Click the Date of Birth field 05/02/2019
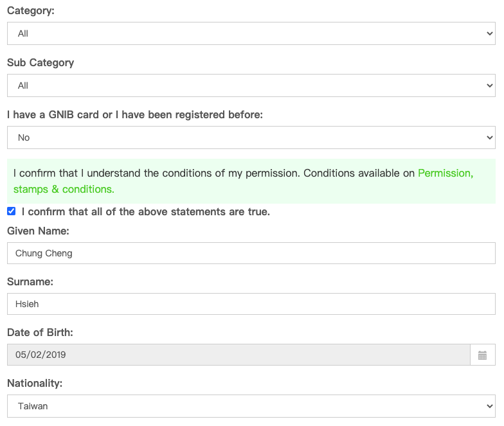 coord(239,355)
